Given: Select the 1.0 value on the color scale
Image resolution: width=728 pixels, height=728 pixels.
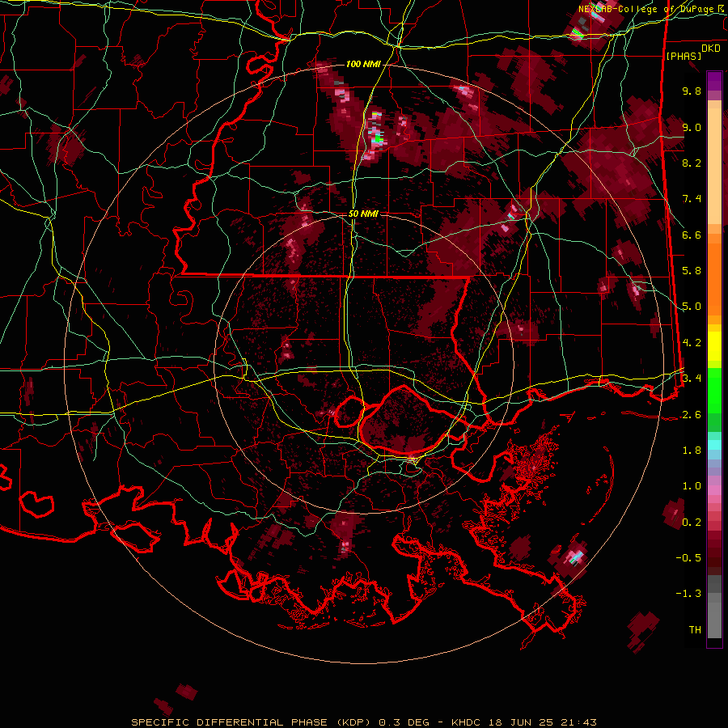Looking at the screenshot, I should [692, 486].
